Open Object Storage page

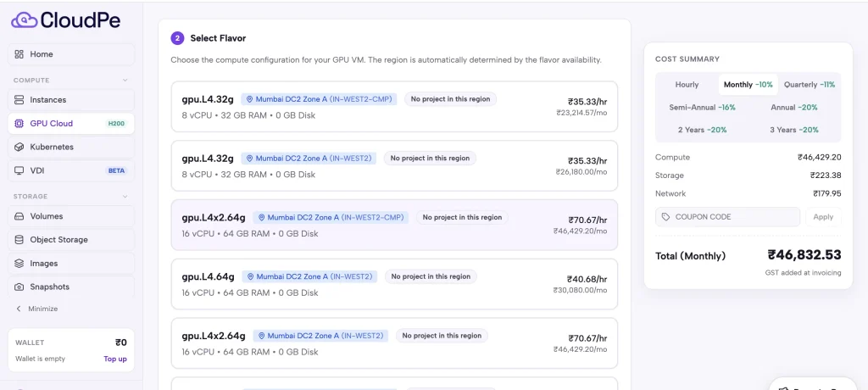[x=71, y=240]
